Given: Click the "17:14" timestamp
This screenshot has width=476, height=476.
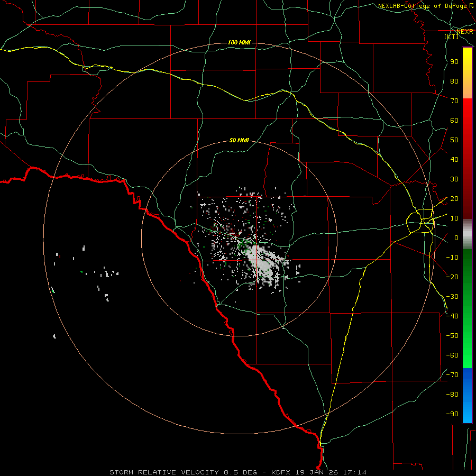Looking at the screenshot, I should (354, 472).
